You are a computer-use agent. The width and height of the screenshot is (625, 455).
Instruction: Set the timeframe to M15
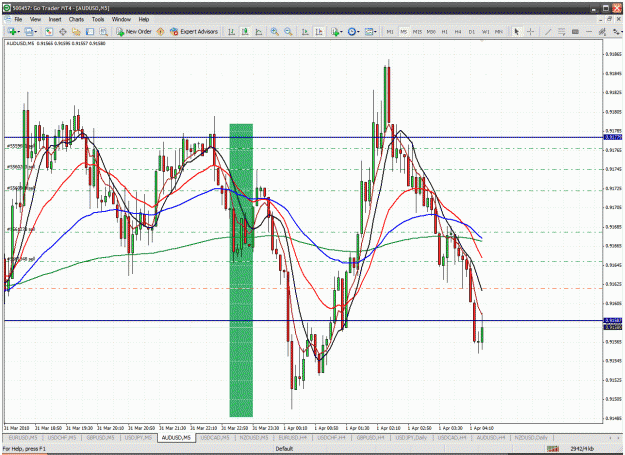tap(417, 31)
